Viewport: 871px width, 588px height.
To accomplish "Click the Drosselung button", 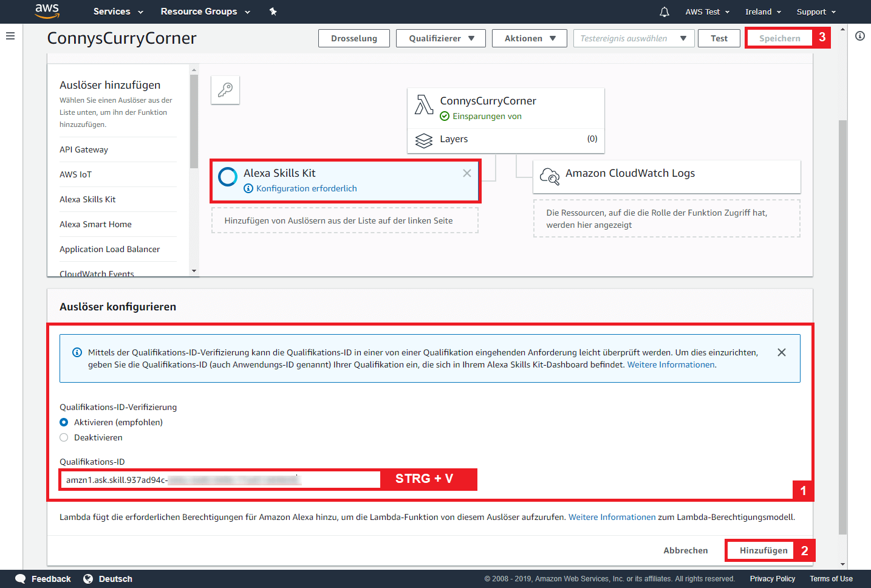I will (354, 38).
